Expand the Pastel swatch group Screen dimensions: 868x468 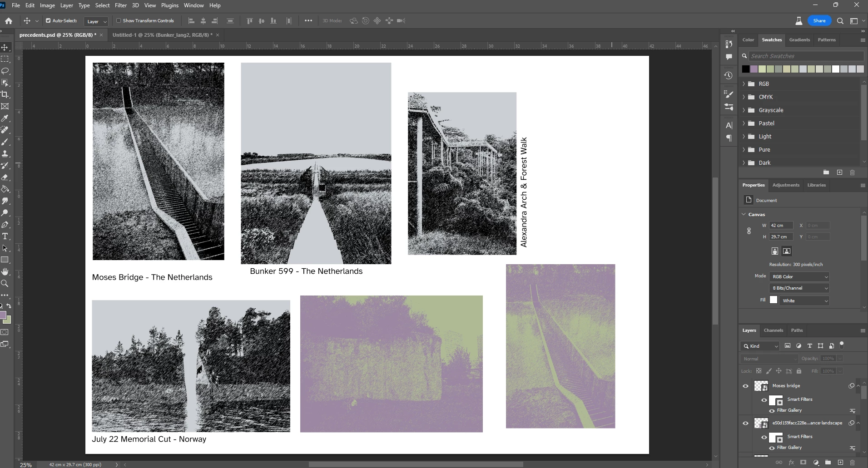(744, 123)
